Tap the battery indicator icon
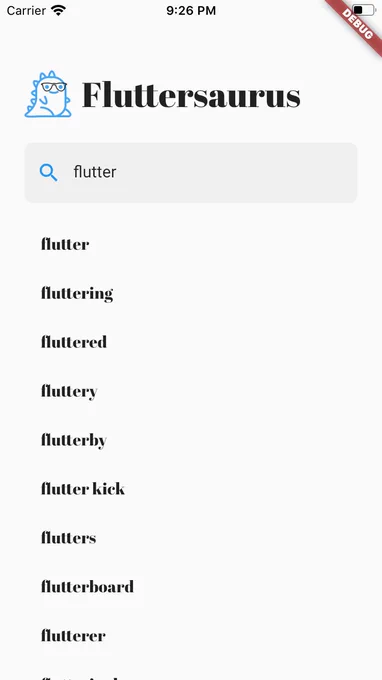382x680 pixels. click(x=363, y=10)
